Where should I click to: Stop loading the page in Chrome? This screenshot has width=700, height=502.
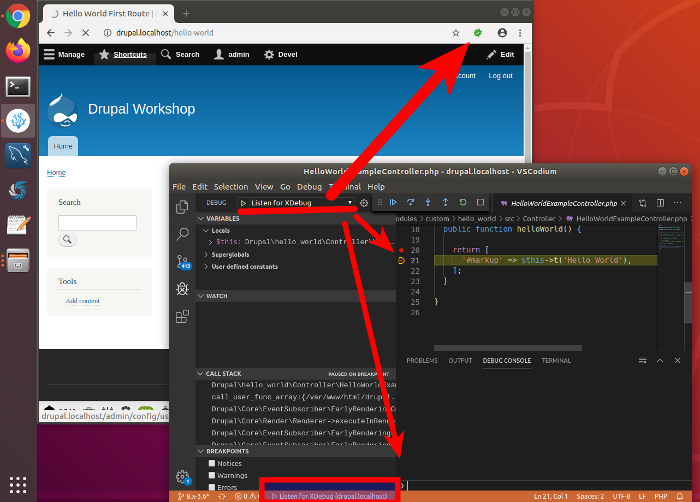(86, 33)
